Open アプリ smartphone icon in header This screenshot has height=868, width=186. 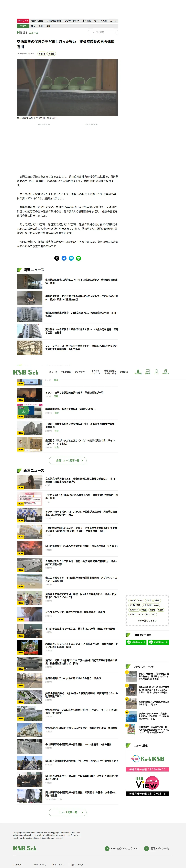tap(157, 372)
